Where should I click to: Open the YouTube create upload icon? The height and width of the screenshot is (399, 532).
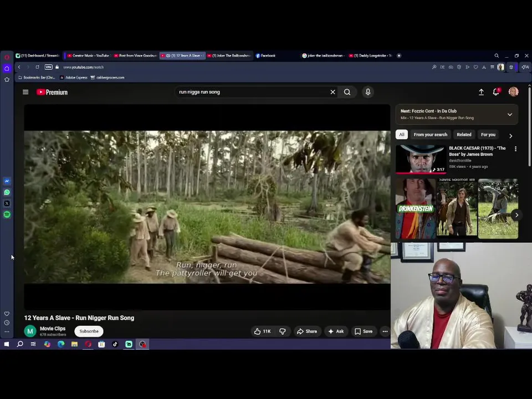click(481, 92)
